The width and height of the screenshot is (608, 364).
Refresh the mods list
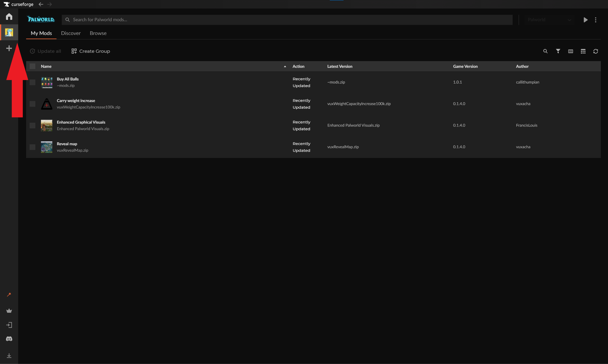point(596,51)
